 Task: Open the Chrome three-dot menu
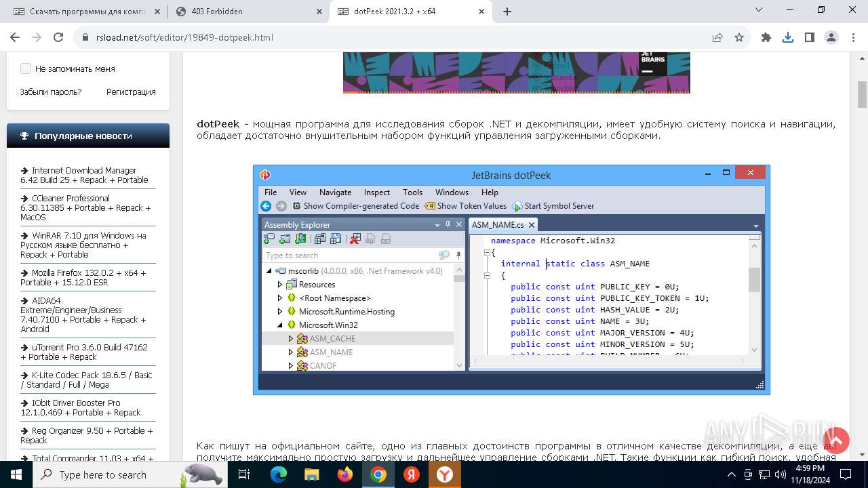[x=853, y=38]
